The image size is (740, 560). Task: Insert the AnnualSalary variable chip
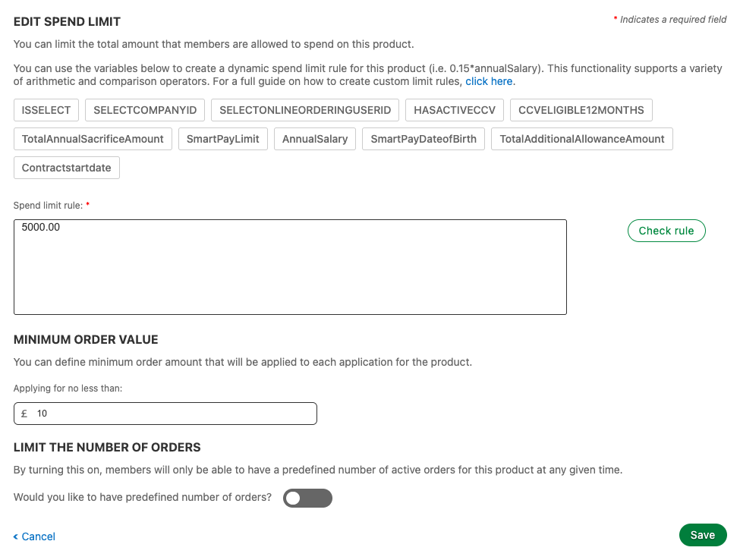(314, 138)
